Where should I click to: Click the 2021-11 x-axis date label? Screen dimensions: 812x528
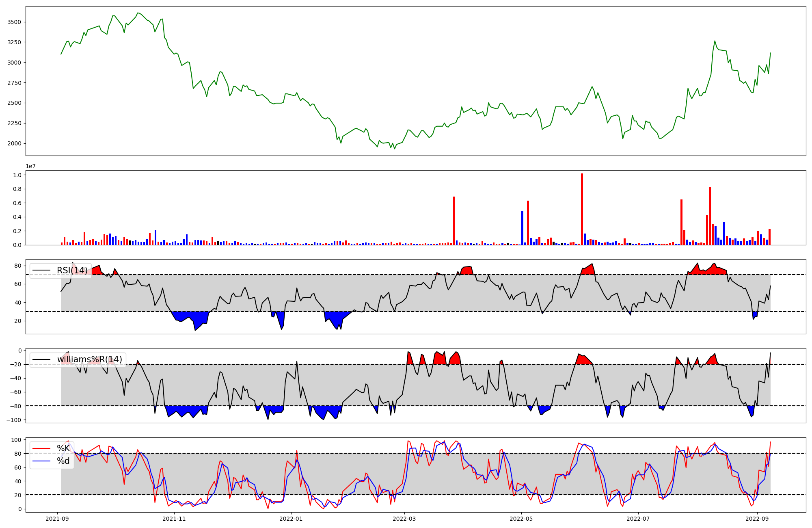point(174,519)
